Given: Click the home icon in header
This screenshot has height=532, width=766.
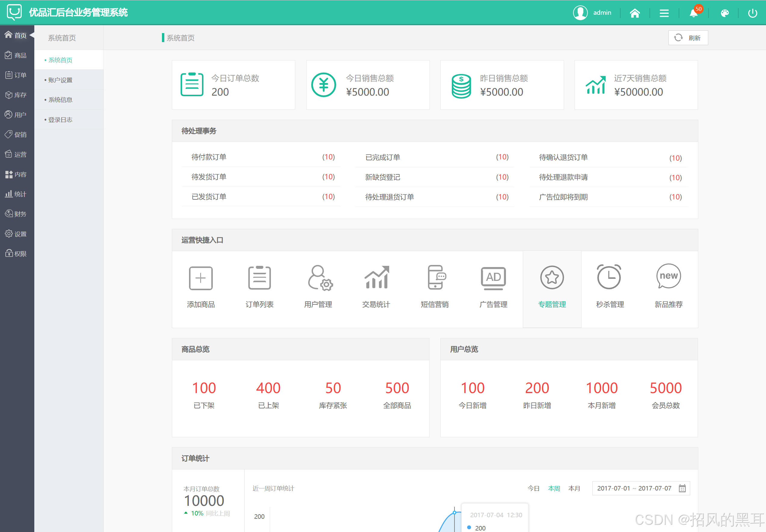Looking at the screenshot, I should [x=634, y=13].
